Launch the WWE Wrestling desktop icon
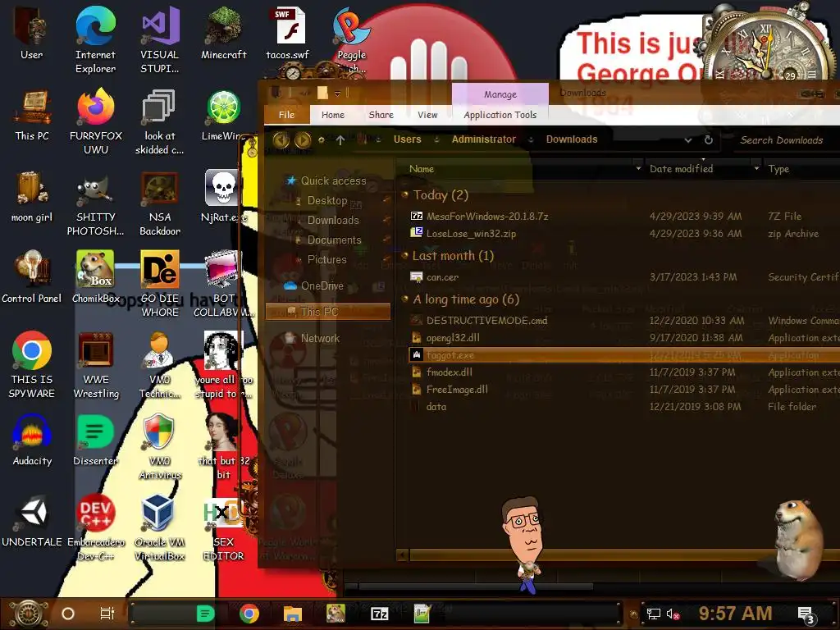840x630 pixels. pos(96,365)
